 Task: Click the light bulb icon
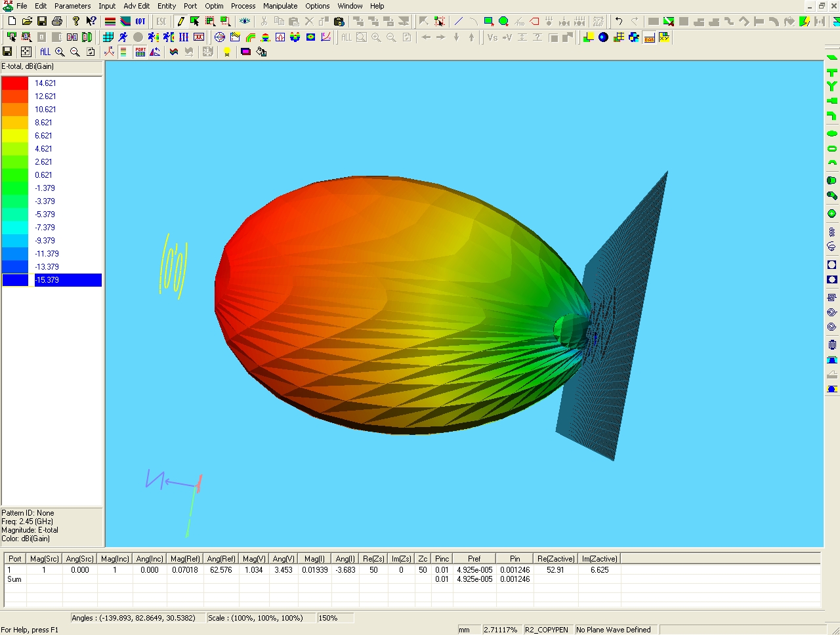[227, 52]
